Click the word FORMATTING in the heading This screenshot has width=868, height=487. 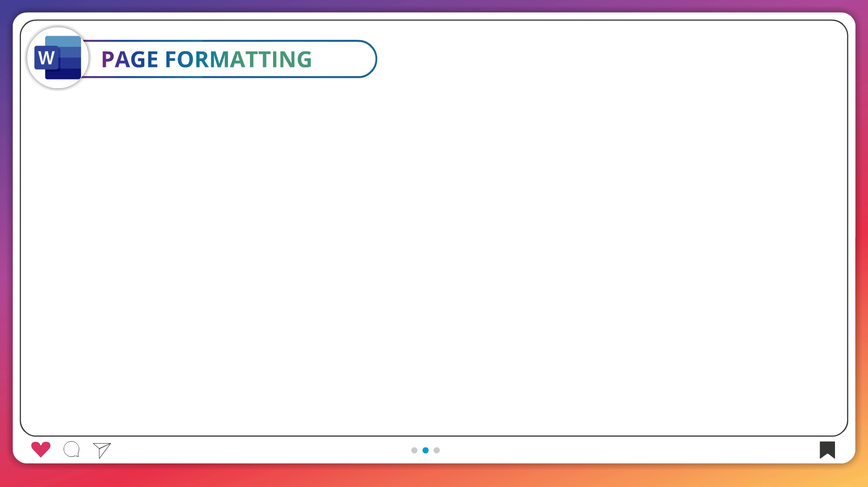[238, 59]
